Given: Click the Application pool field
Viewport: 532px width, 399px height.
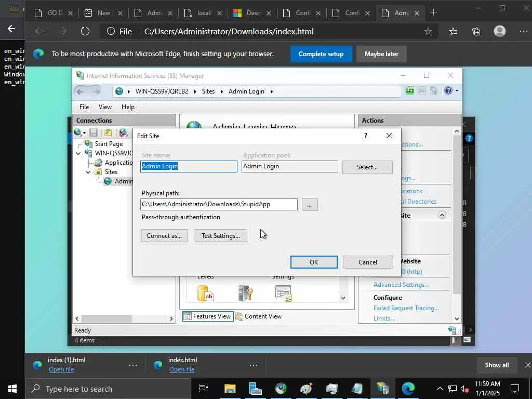Looking at the screenshot, I should pyautogui.click(x=290, y=166).
